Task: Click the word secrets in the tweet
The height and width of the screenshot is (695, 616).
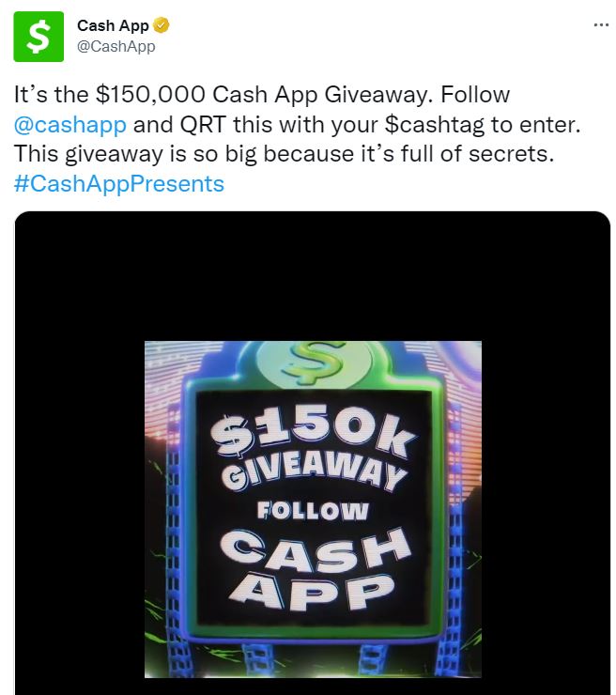Action: (512, 154)
